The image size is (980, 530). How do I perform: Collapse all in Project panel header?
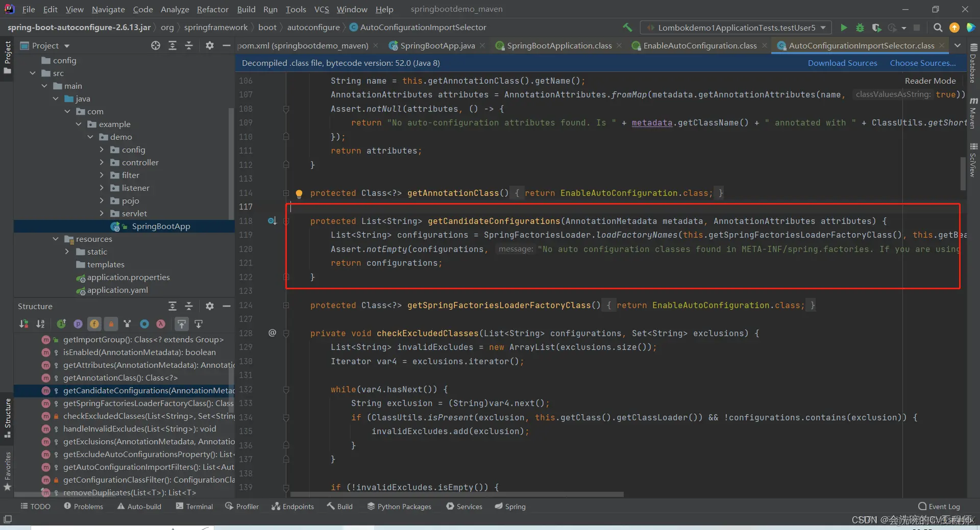point(189,45)
